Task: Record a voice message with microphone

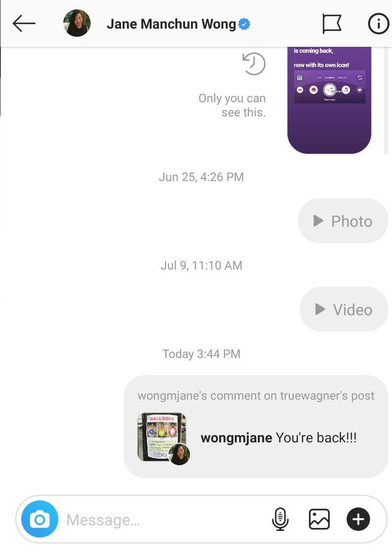Action: [x=280, y=519]
